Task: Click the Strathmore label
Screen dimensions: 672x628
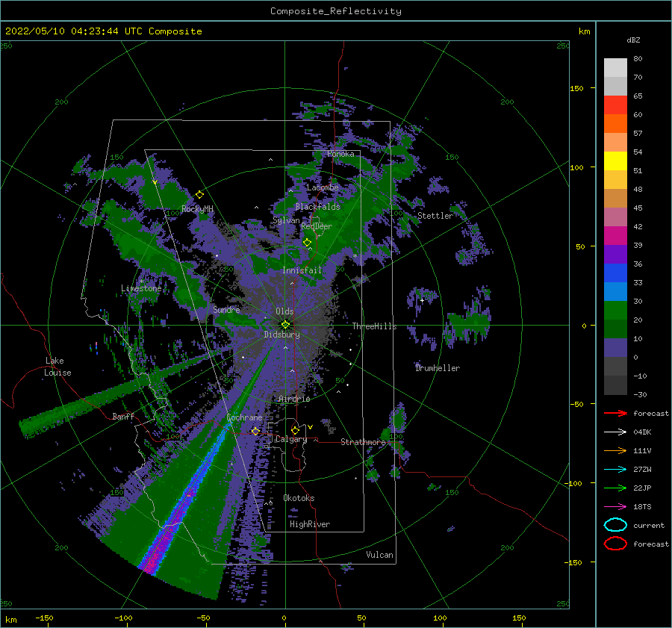Action: point(363,441)
